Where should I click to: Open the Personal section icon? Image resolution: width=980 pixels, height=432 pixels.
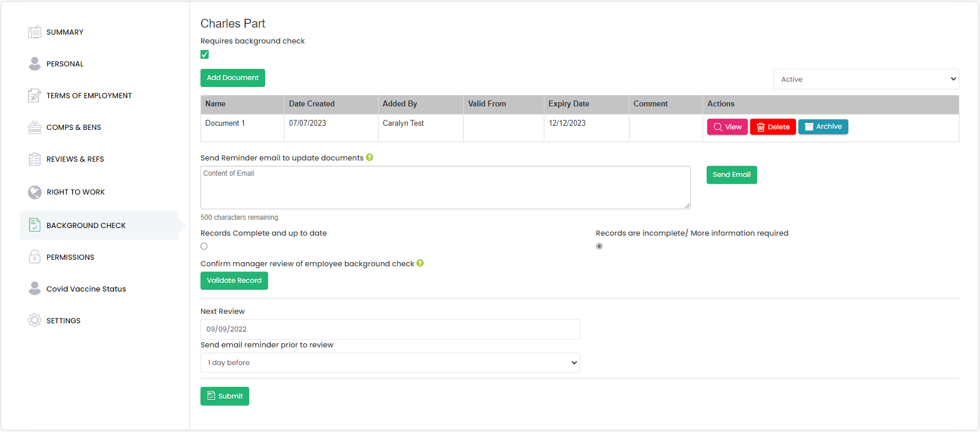35,63
